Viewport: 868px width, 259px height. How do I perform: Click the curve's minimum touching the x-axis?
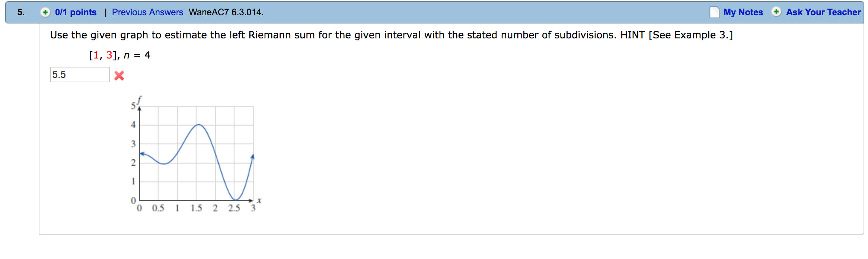(x=234, y=200)
